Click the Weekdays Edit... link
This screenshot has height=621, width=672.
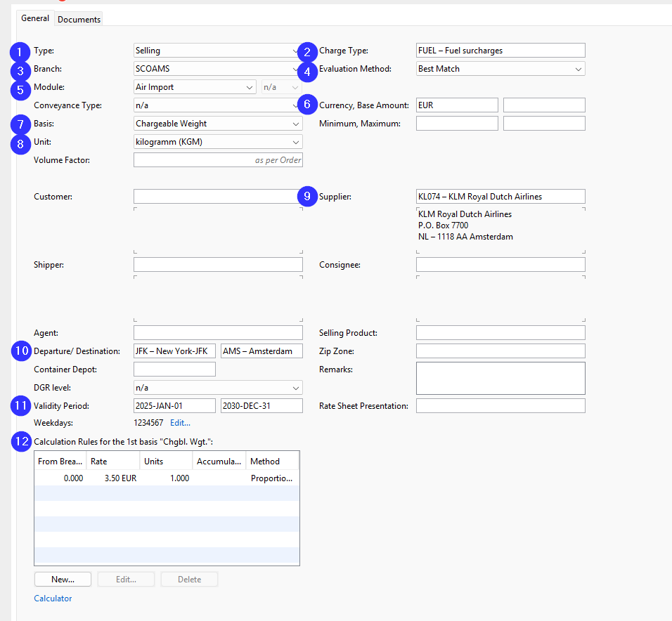(180, 423)
